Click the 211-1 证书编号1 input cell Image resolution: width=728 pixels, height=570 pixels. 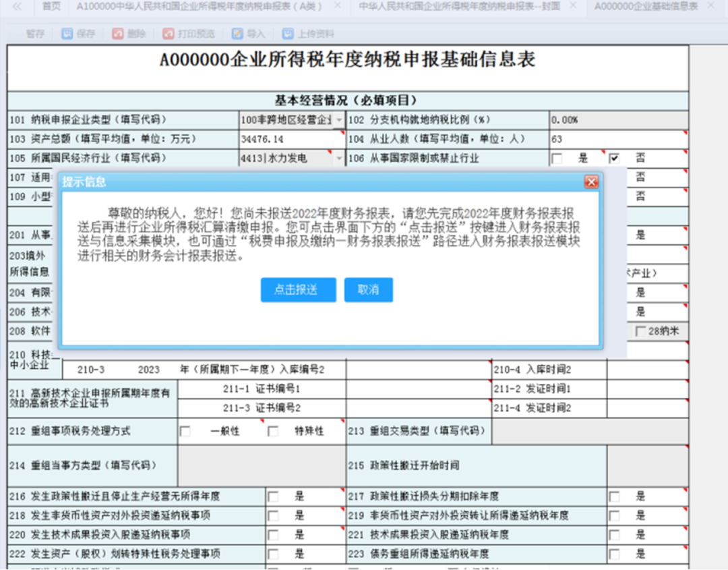(419, 389)
